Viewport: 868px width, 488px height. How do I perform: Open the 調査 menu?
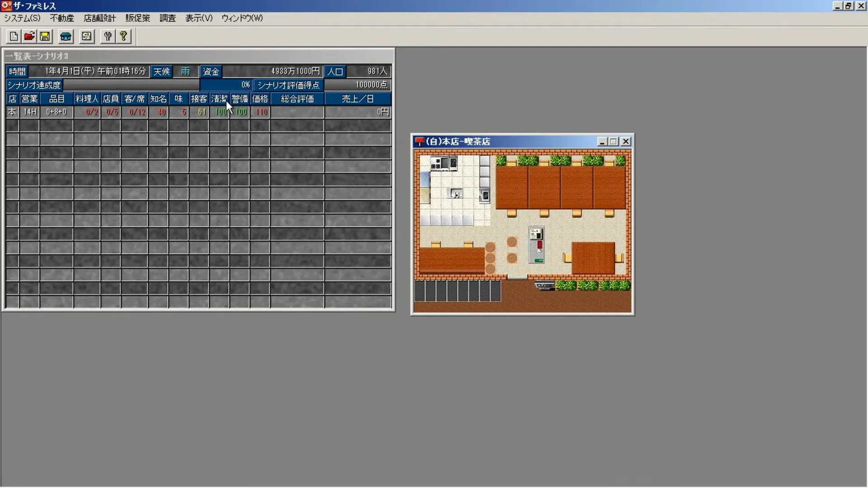tap(167, 19)
